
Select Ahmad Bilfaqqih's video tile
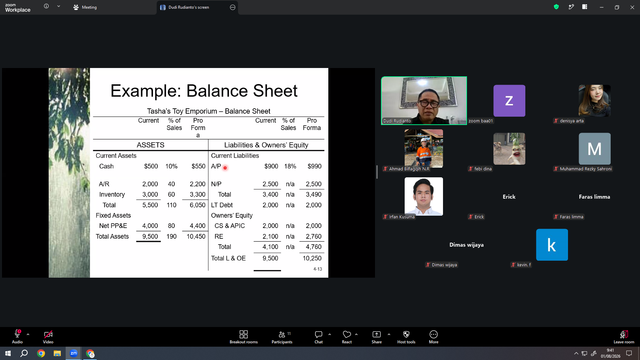pyautogui.click(x=424, y=149)
